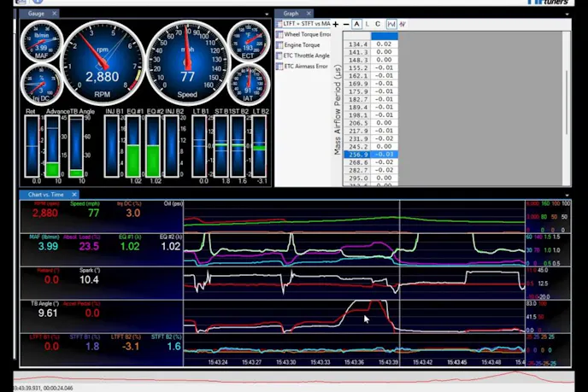
Task: Select ETC Airmass Error table icon
Action: (x=279, y=66)
